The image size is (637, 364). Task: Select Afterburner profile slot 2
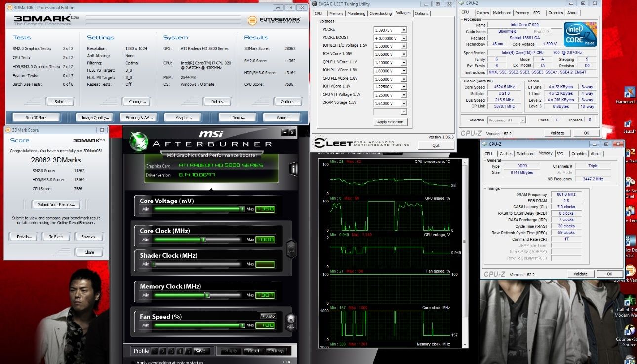[x=163, y=351]
